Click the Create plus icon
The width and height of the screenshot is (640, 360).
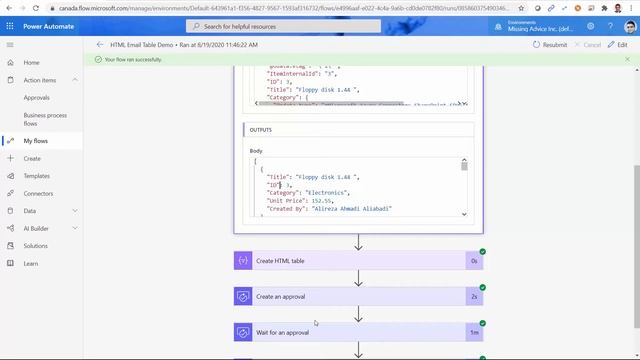click(x=11, y=158)
